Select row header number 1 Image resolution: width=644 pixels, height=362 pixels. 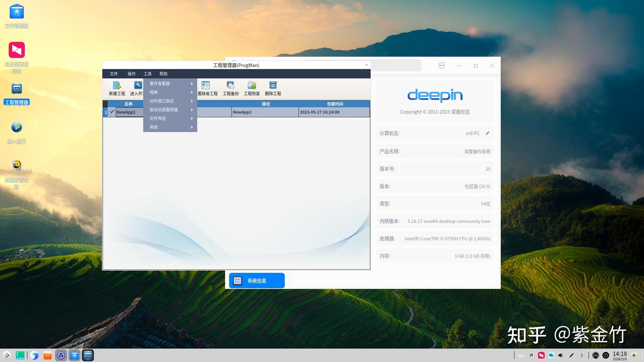pos(106,112)
